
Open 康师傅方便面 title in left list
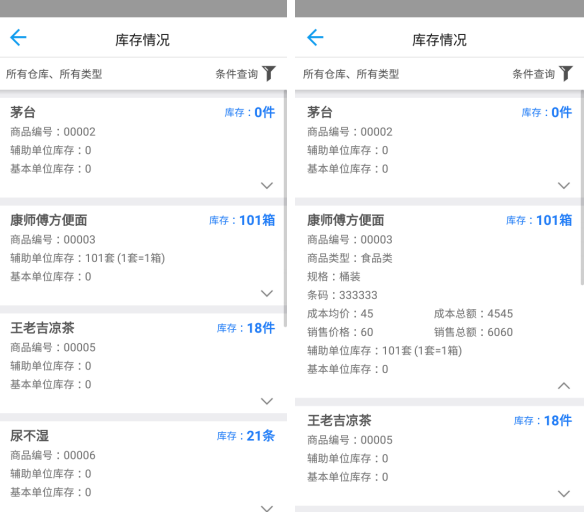pyautogui.click(x=49, y=220)
